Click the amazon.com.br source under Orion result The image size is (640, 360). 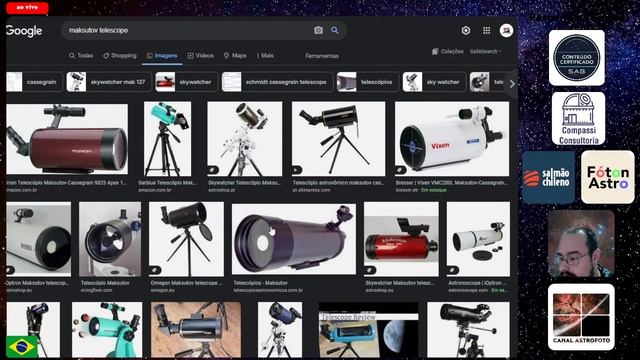[x=22, y=190]
